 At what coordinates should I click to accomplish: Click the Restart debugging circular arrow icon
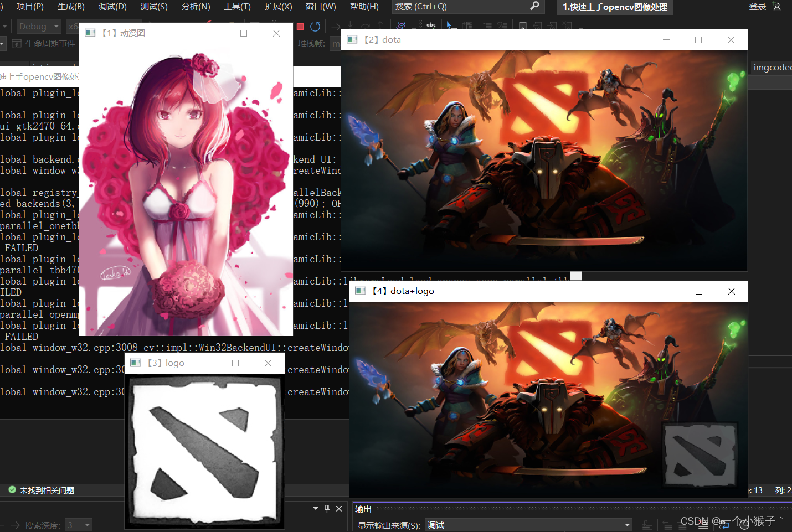pyautogui.click(x=315, y=26)
